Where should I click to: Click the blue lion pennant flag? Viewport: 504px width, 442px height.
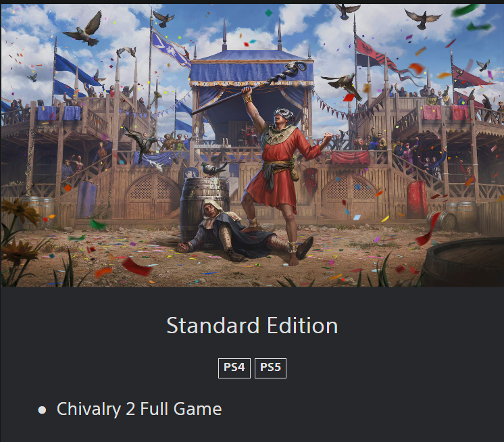pos(171,49)
